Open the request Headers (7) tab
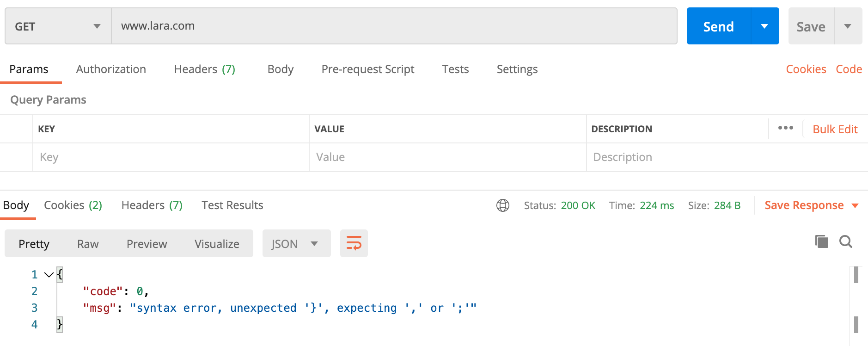 pyautogui.click(x=204, y=69)
